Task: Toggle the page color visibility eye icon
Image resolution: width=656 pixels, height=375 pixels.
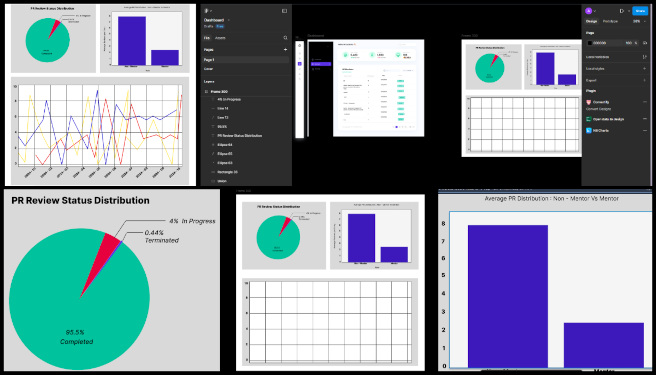Action: coord(644,43)
